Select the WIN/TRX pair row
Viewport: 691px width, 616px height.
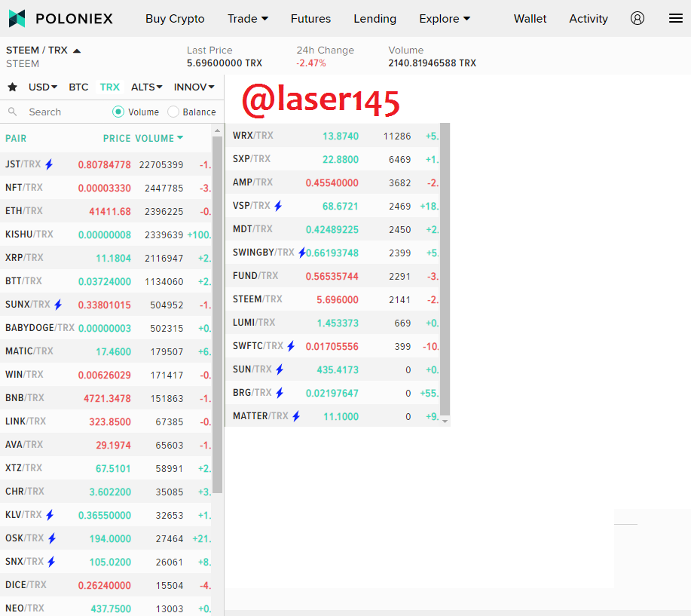pos(105,375)
